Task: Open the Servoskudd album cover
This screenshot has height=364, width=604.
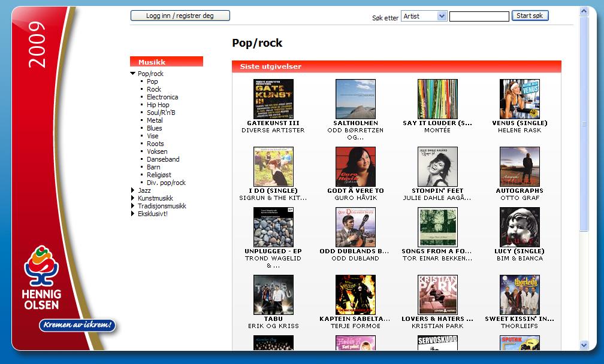Action: [x=437, y=342]
